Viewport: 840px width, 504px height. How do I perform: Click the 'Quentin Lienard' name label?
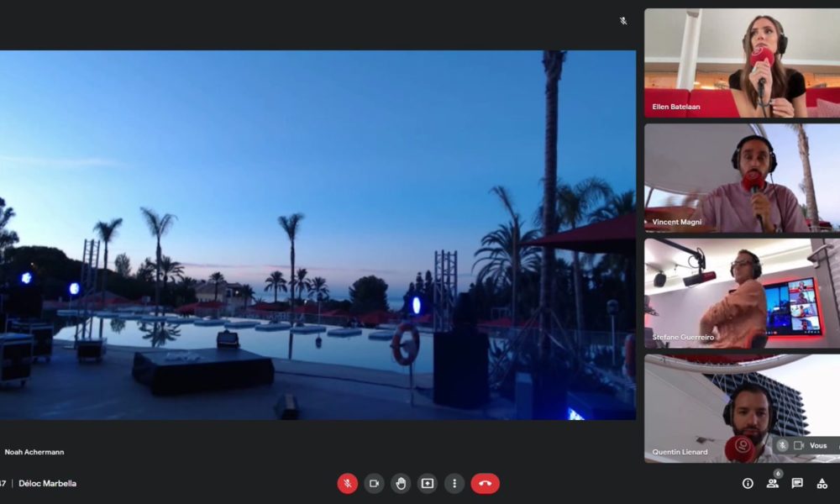coord(680,452)
